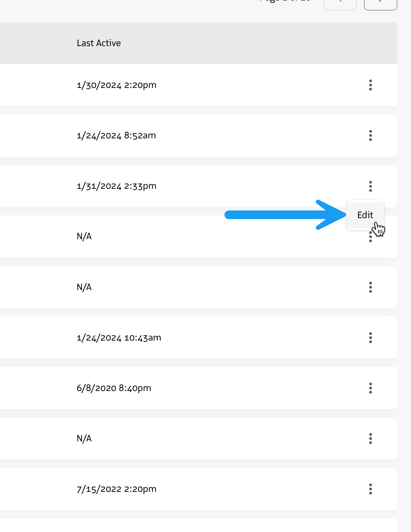
Task: Click the 6/8/2020 8:40pm date entry
Action: click(x=114, y=388)
